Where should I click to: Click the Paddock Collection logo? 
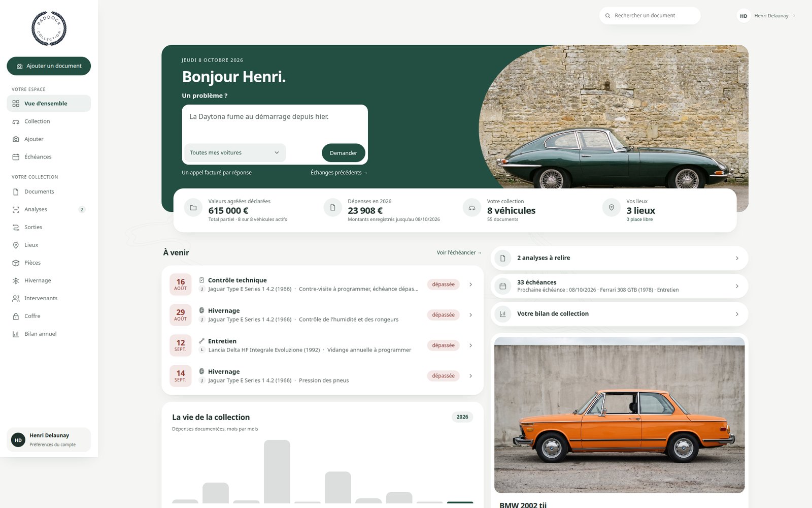click(49, 28)
